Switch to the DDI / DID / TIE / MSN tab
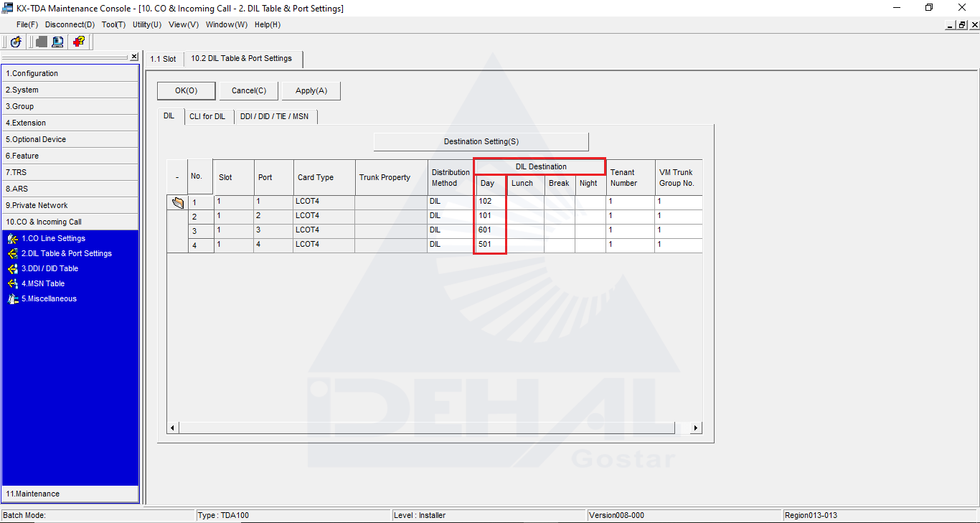980x523 pixels. coord(275,116)
